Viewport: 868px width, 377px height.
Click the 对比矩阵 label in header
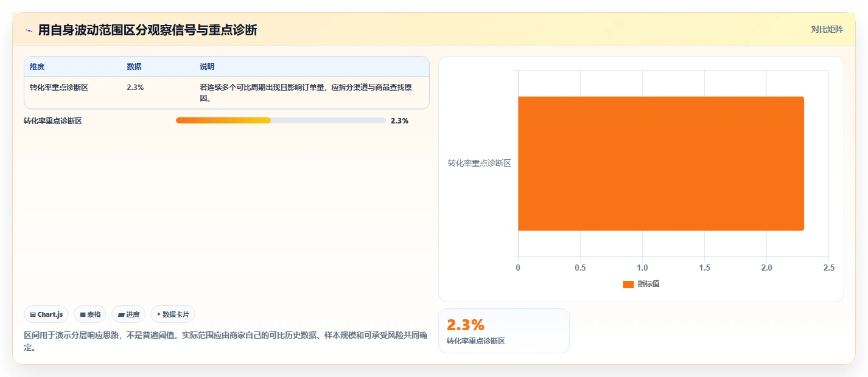[827, 30]
